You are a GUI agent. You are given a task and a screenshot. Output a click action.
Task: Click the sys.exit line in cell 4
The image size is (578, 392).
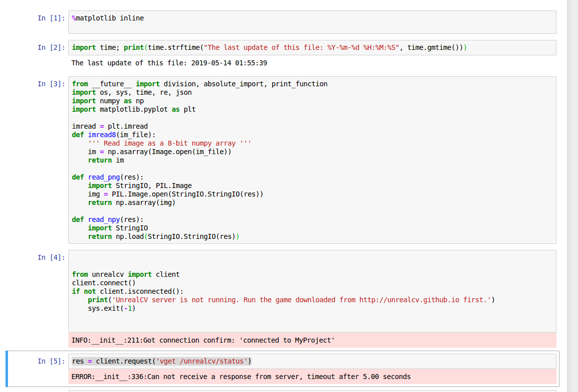tap(110, 308)
